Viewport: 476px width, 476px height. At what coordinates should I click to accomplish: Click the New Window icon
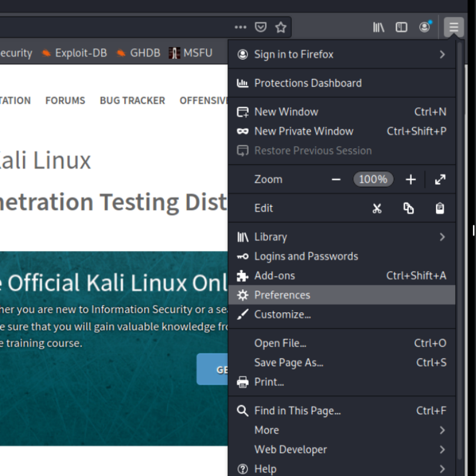point(243,112)
